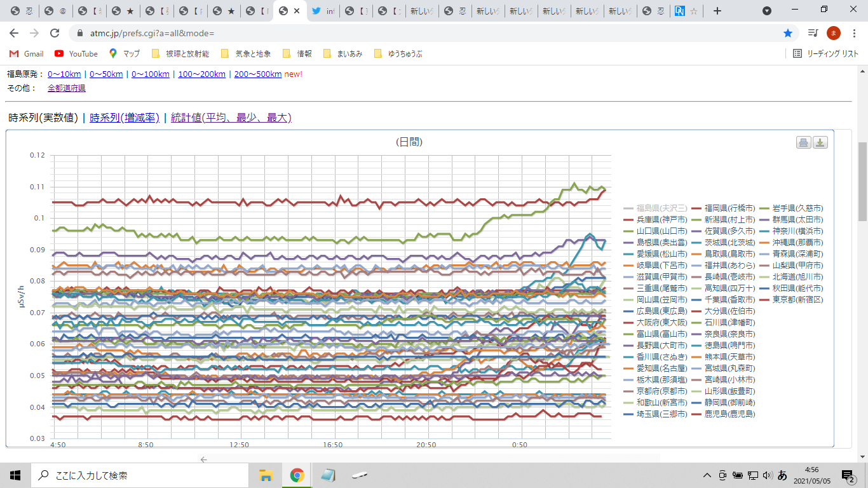Open the chart download icon

820,142
